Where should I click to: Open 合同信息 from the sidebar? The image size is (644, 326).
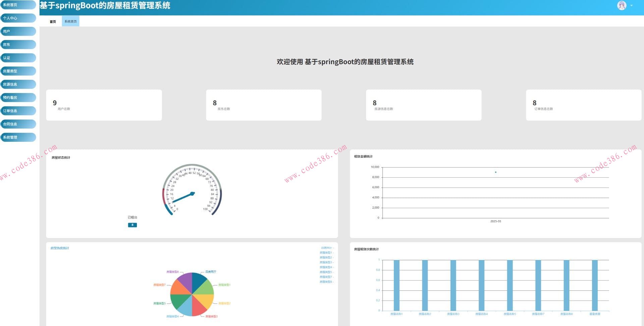[x=18, y=124]
